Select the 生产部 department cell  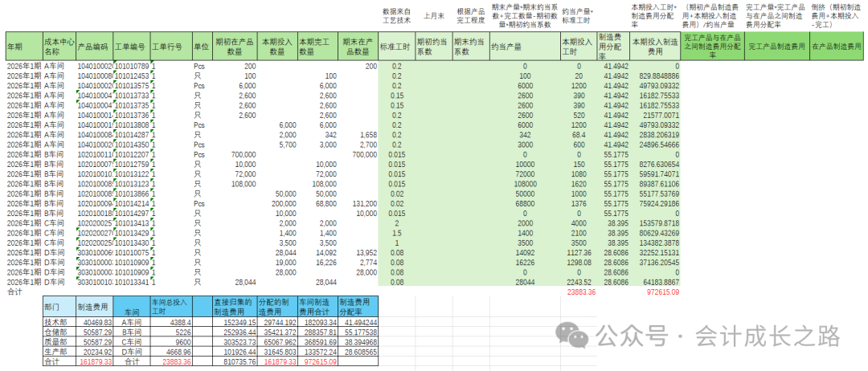(59, 351)
